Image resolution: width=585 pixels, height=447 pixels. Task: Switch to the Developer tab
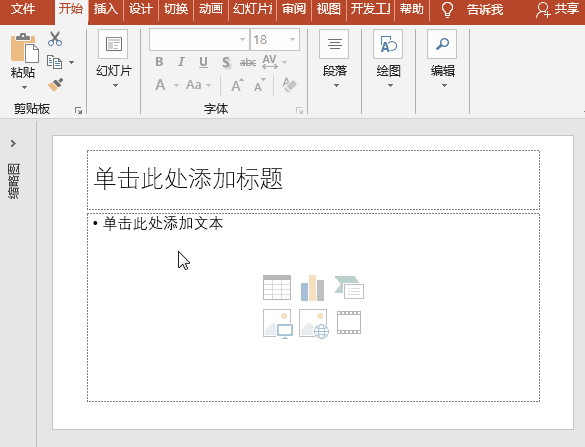tap(370, 9)
